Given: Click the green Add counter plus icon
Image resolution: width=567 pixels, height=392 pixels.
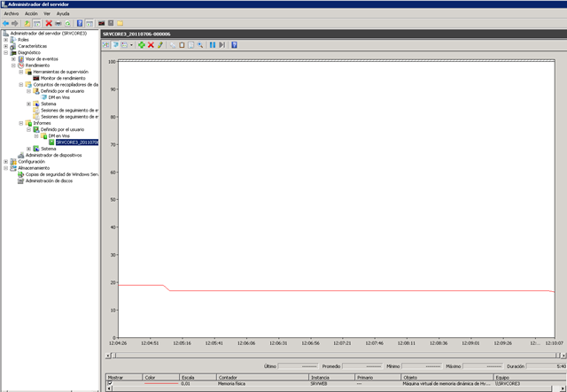Looking at the screenshot, I should point(141,44).
